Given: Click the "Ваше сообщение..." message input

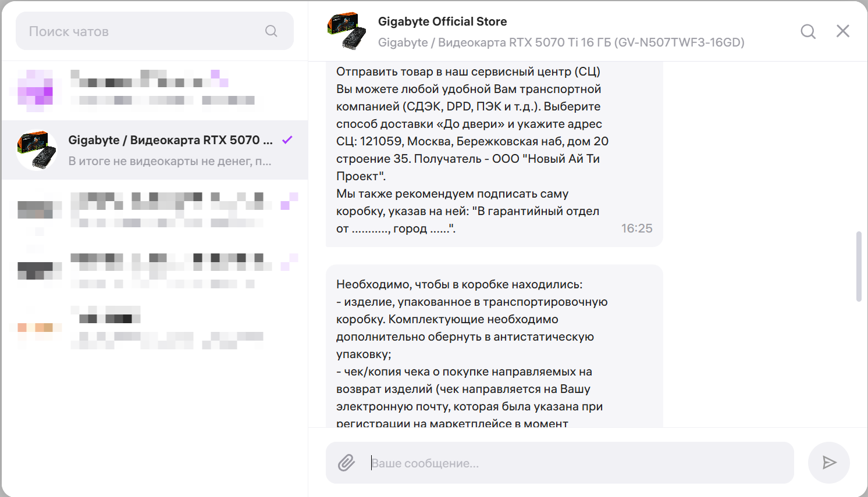Looking at the screenshot, I should coord(582,463).
